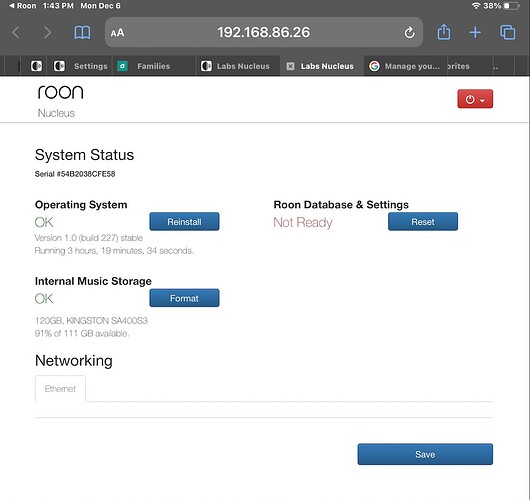
Task: Click Format internal storage button
Action: 184,298
